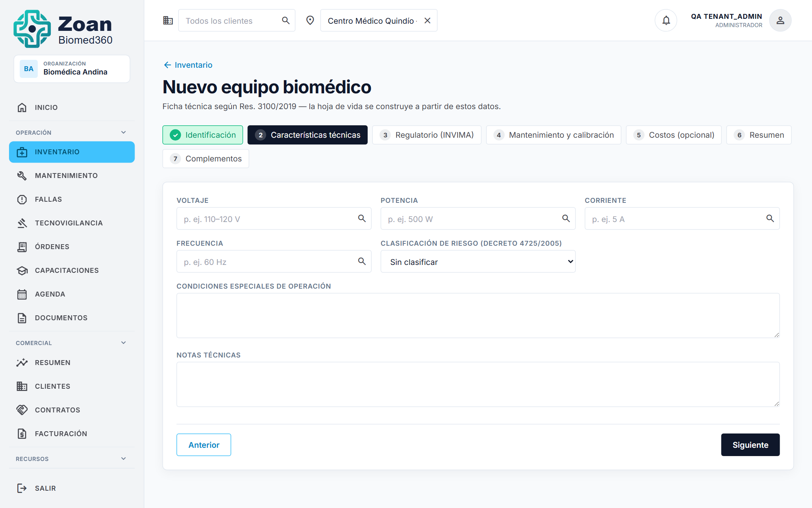Click the Anterior button

[204, 445]
